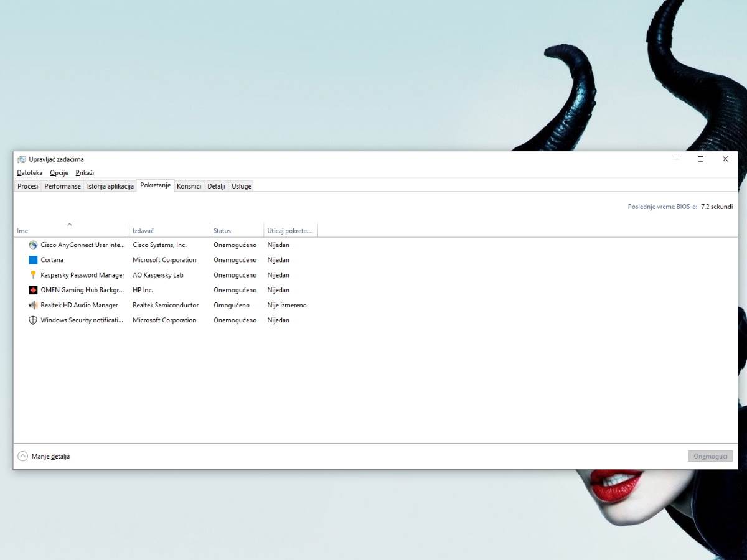Click the Cisco AnyConnect icon
This screenshot has width=747, height=560.
[32, 245]
